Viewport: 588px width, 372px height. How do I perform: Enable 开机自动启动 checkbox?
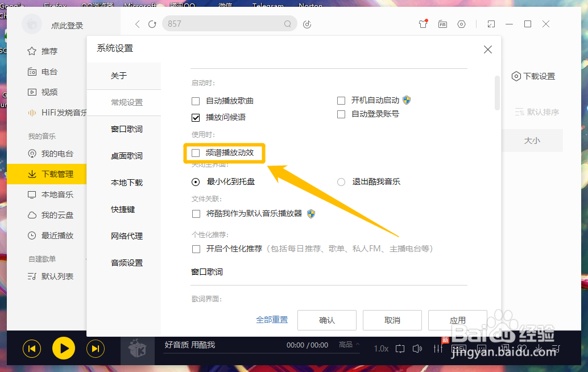pos(341,101)
